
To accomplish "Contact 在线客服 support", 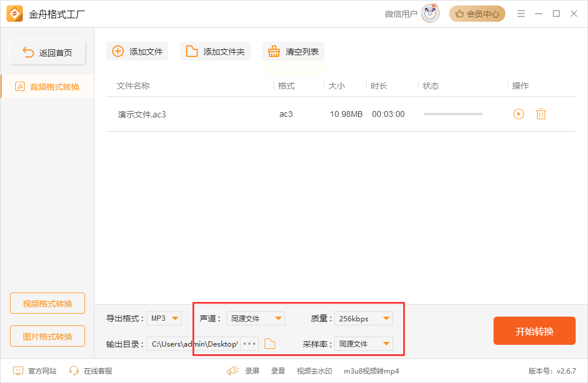I will [x=90, y=371].
